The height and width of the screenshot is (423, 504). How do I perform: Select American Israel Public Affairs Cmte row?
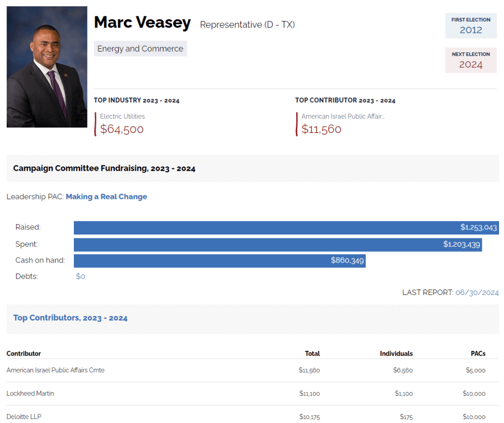(56, 370)
